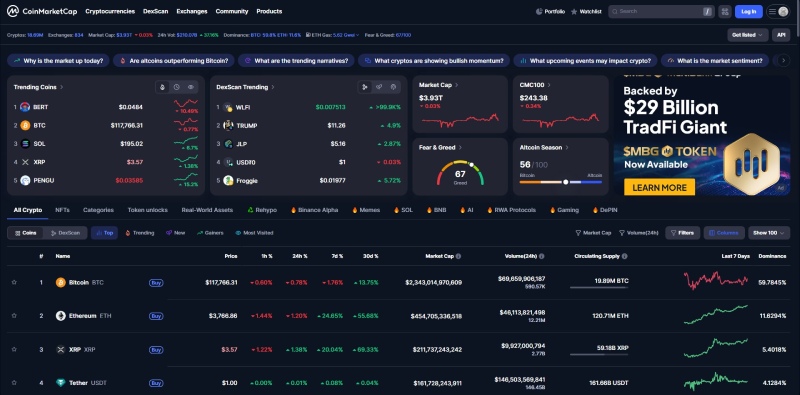Expand the Market Cap card
This screenshot has width=800, height=395.
pyautogui.click(x=457, y=85)
